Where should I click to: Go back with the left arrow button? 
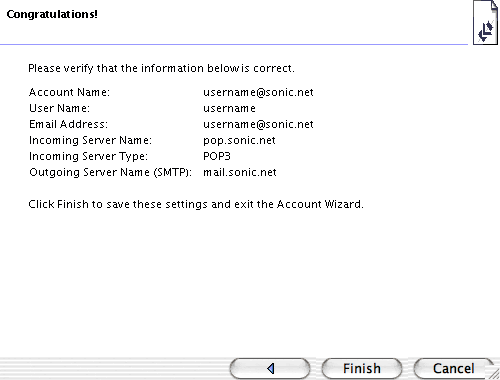pyautogui.click(x=270, y=368)
